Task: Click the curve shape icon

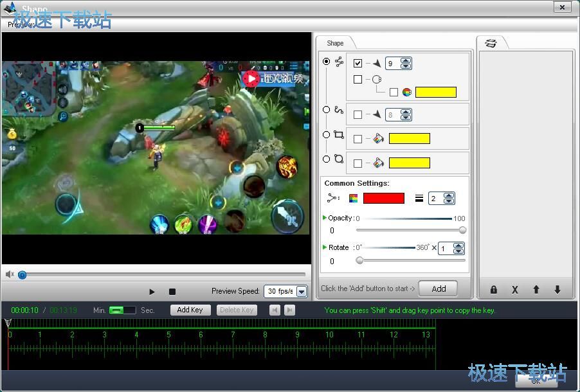Action: 339,110
